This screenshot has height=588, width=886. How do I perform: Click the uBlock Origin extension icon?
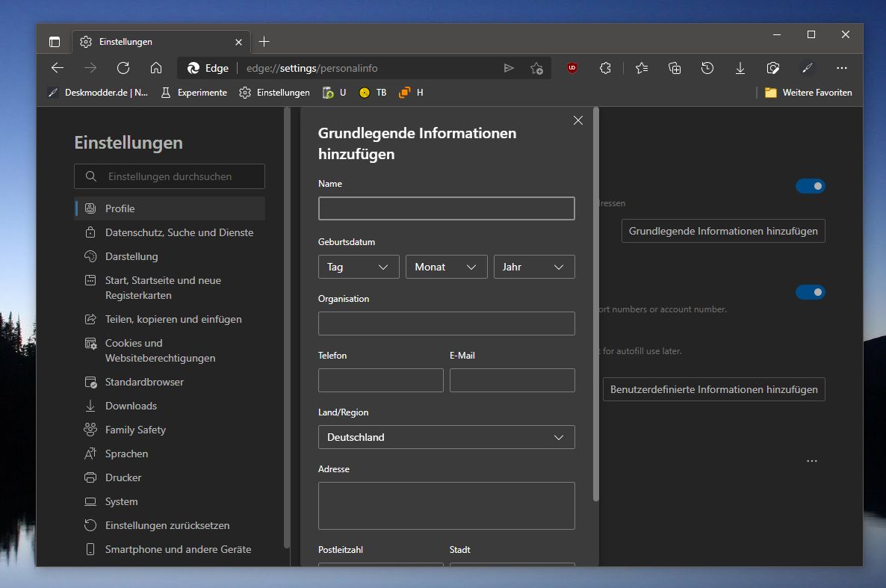(x=571, y=69)
